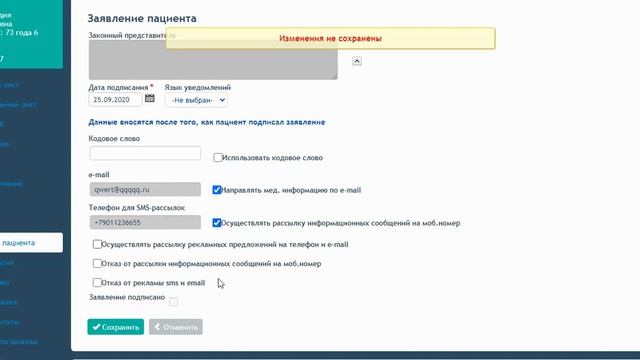This screenshot has width=640, height=360.
Task: Click the 'Сохранить' button
Action: click(x=116, y=327)
